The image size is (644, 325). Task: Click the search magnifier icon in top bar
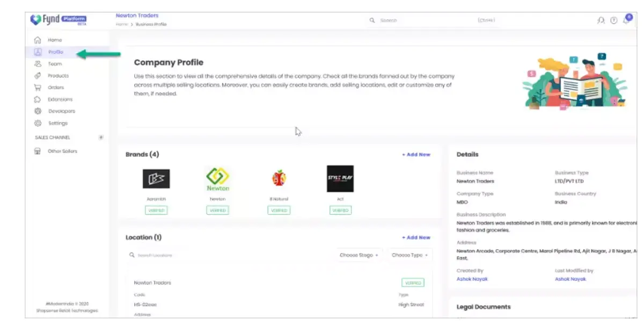coord(372,20)
